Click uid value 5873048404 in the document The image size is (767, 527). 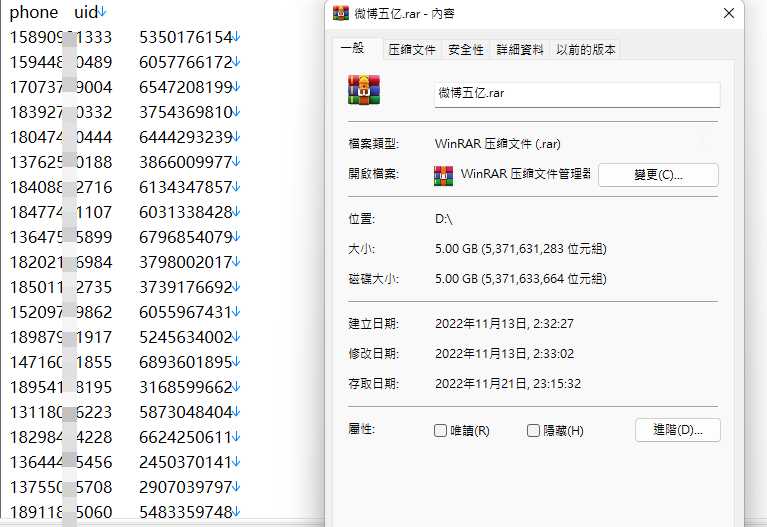(185, 412)
